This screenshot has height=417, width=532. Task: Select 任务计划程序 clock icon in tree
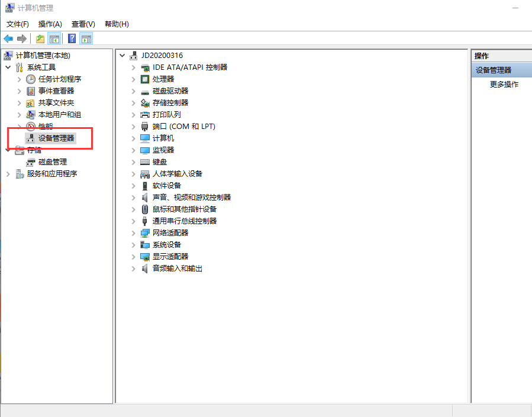(31, 79)
